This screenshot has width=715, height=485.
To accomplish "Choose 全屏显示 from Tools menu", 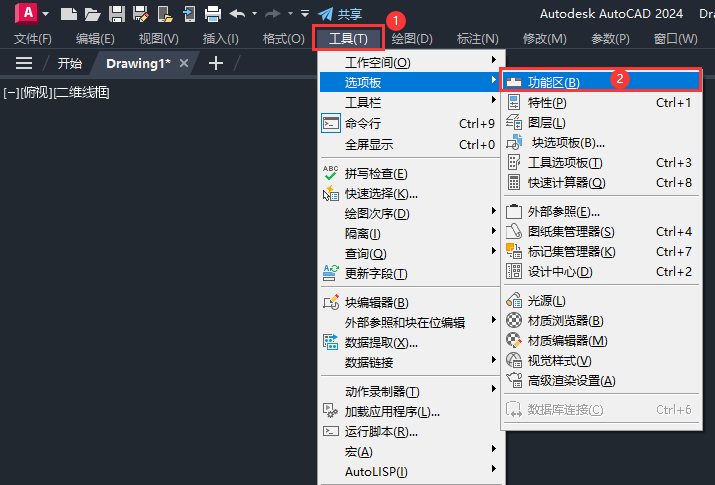I will (x=409, y=144).
